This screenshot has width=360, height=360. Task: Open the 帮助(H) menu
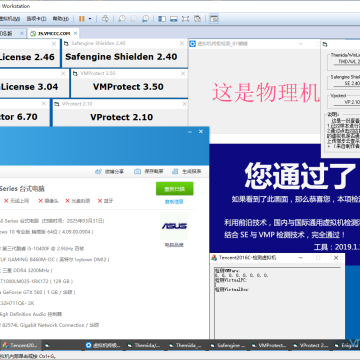(61, 19)
